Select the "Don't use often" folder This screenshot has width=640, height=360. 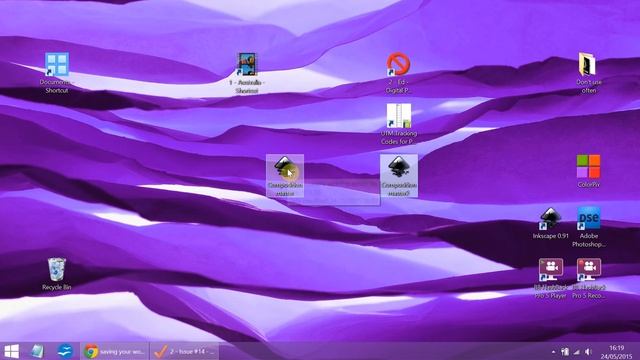pyautogui.click(x=588, y=73)
